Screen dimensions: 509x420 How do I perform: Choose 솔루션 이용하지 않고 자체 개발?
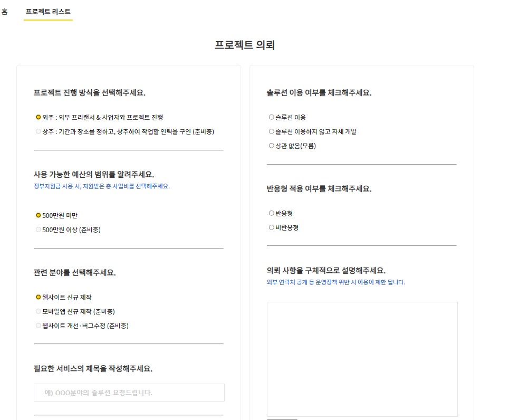pyautogui.click(x=272, y=131)
